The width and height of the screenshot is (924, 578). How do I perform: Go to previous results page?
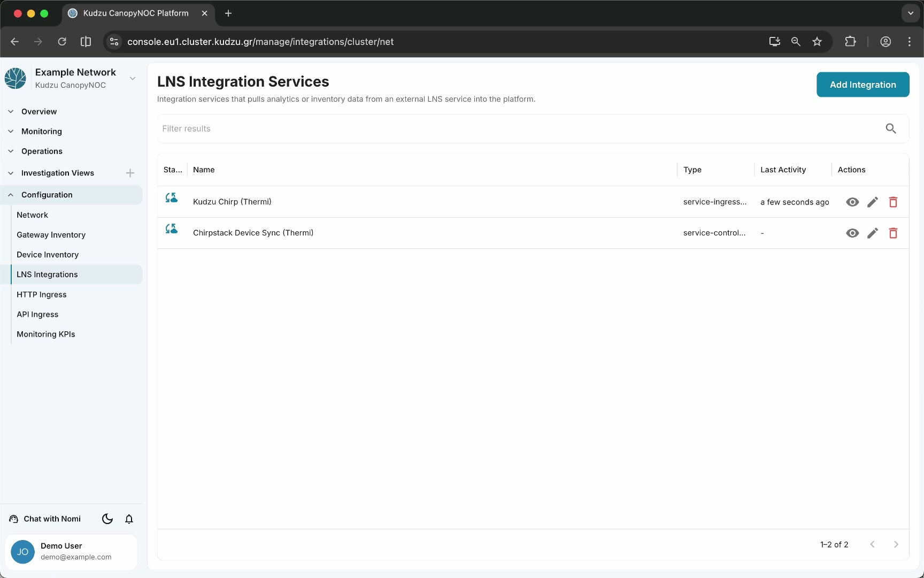(x=872, y=544)
